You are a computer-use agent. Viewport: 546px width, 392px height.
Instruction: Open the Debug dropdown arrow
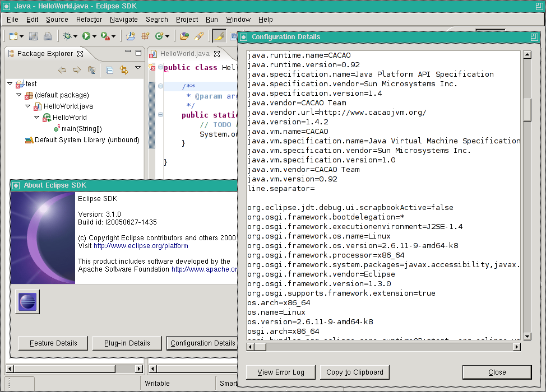75,36
